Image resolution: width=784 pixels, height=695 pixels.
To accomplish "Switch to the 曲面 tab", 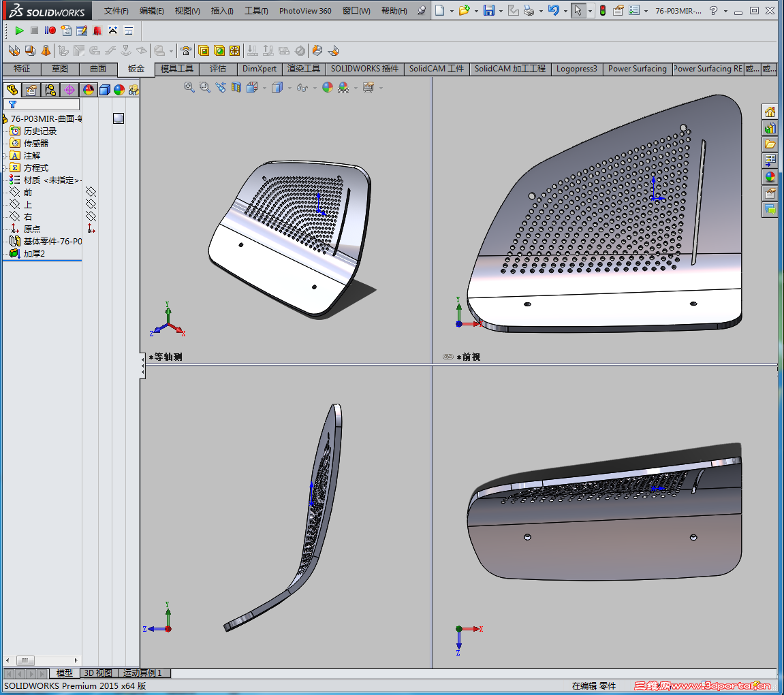I will pos(98,69).
